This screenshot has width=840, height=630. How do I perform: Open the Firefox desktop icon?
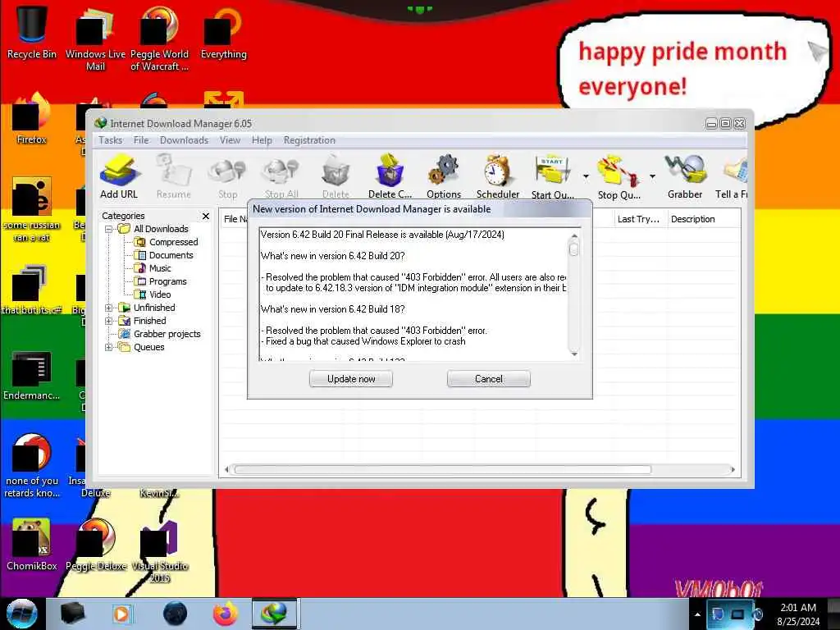pyautogui.click(x=32, y=119)
